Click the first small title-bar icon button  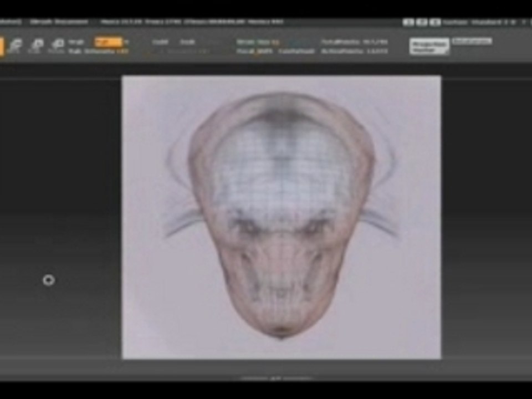pos(408,22)
